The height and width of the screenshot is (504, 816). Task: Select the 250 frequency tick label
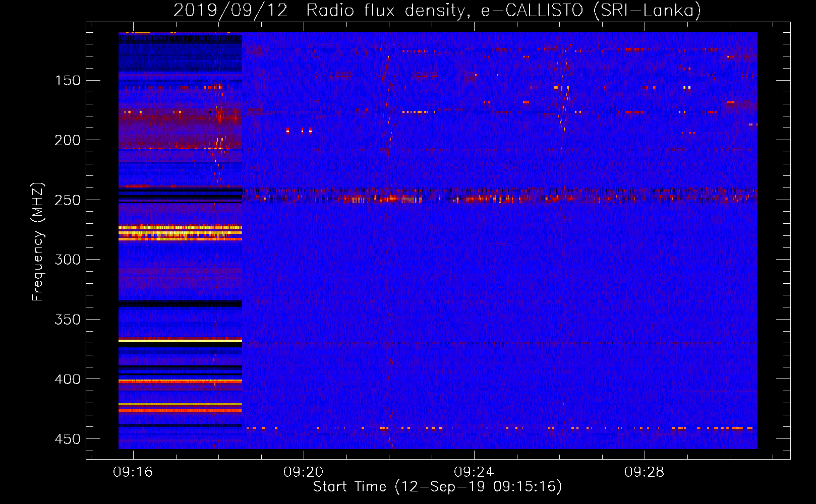pyautogui.click(x=68, y=200)
